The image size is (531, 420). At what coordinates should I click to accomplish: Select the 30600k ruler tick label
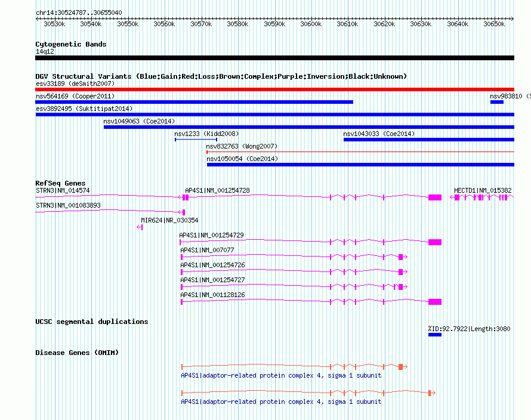(x=311, y=24)
